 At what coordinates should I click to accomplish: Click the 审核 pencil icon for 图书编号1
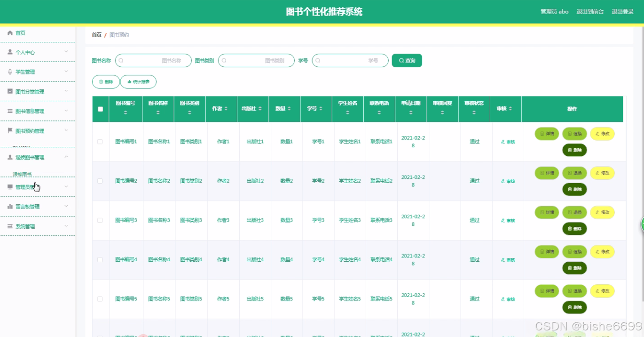(503, 141)
